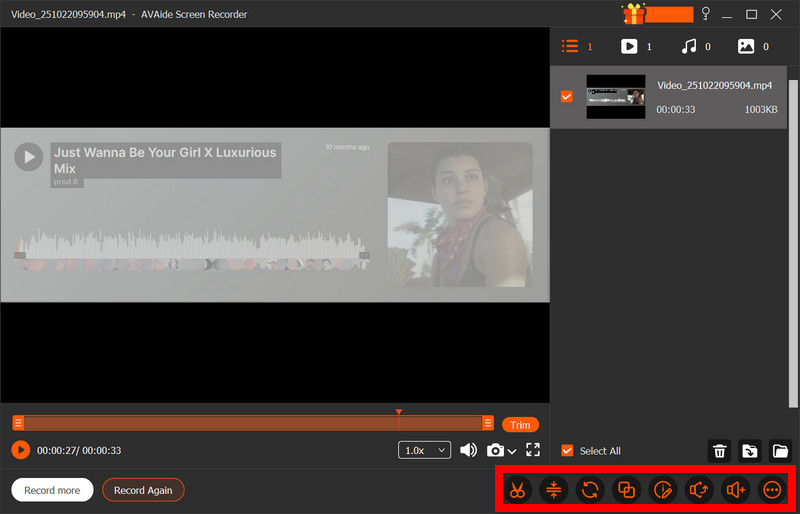Image resolution: width=800 pixels, height=514 pixels.
Task: Click the Record more button
Action: pos(52,490)
